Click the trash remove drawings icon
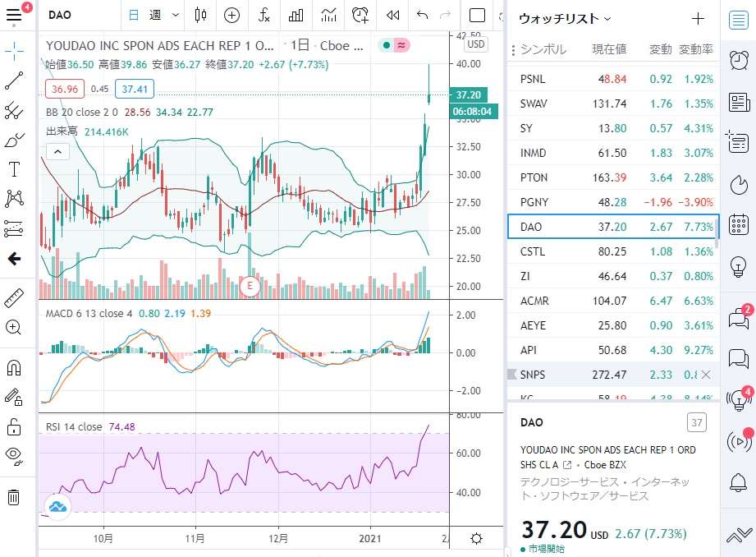 [13, 497]
